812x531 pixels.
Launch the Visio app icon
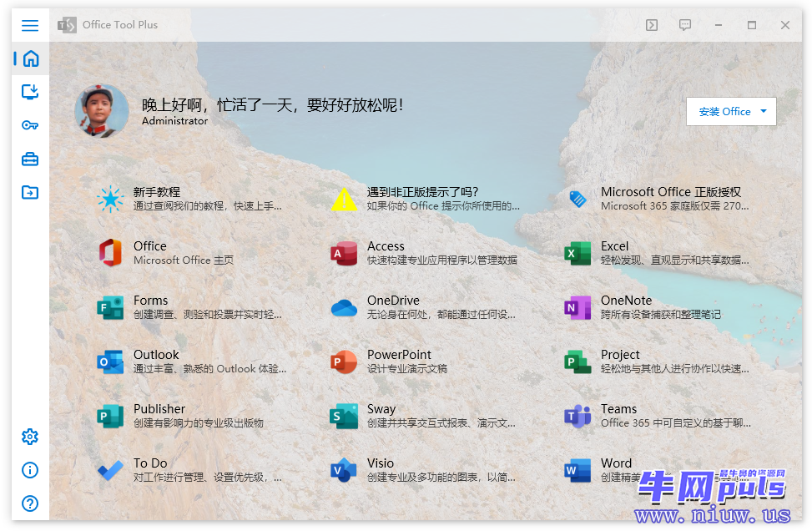[x=344, y=470]
